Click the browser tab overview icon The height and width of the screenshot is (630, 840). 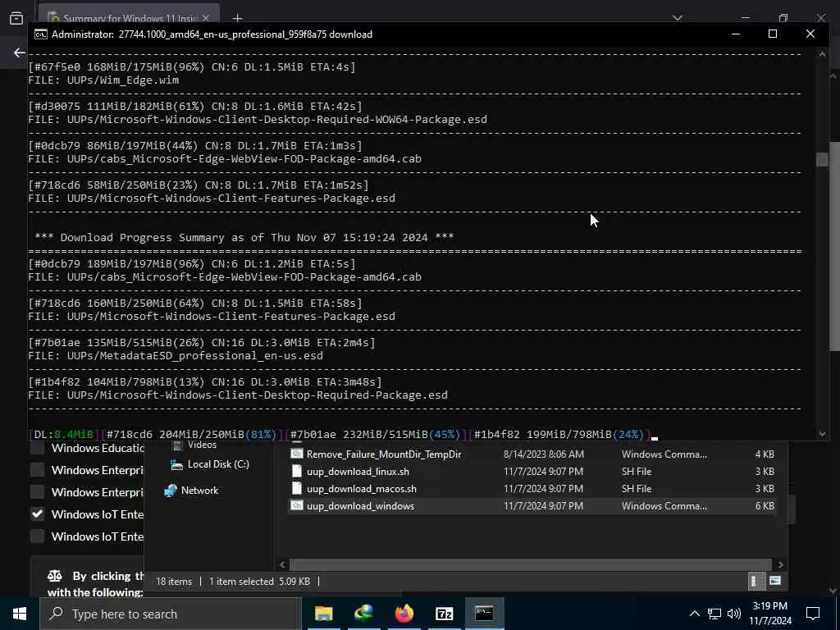[x=16, y=18]
